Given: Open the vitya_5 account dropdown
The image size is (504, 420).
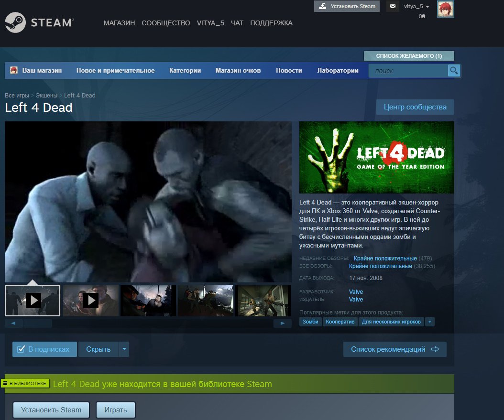Looking at the screenshot, I should point(417,6).
